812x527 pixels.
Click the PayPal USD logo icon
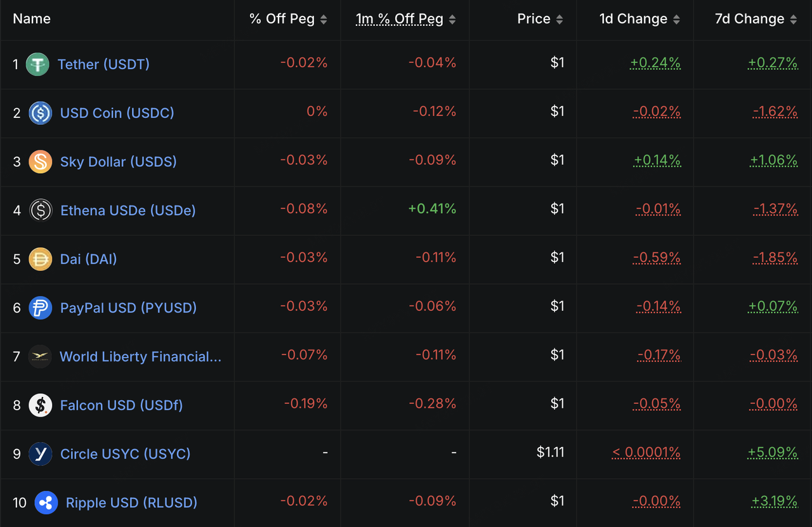click(x=40, y=308)
